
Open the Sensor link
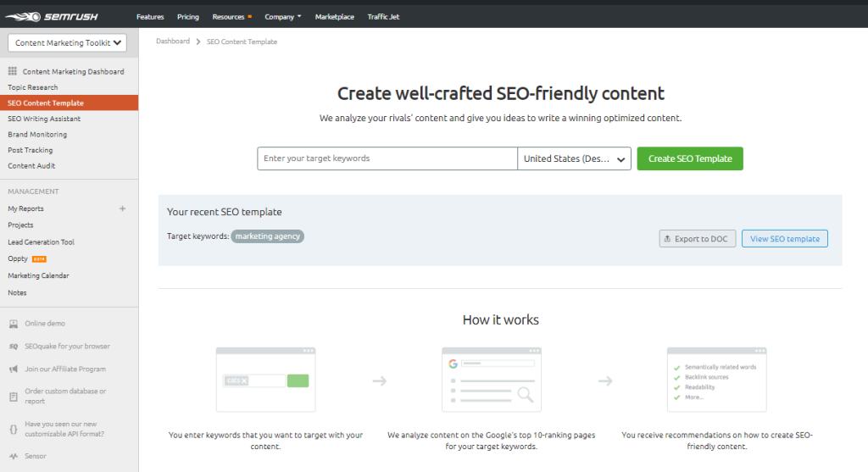[36, 456]
